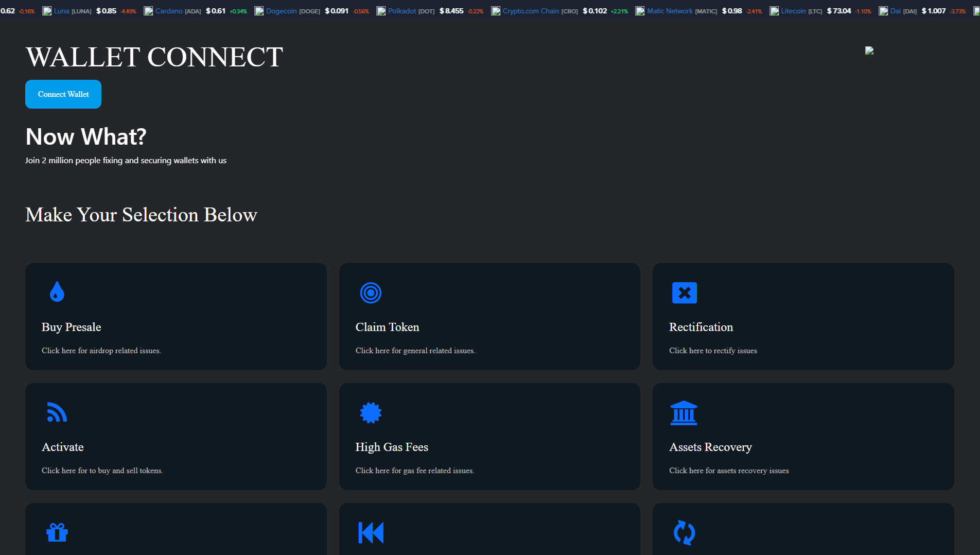Click the WALLET CONNECT title
The image size is (980, 555).
click(x=154, y=57)
